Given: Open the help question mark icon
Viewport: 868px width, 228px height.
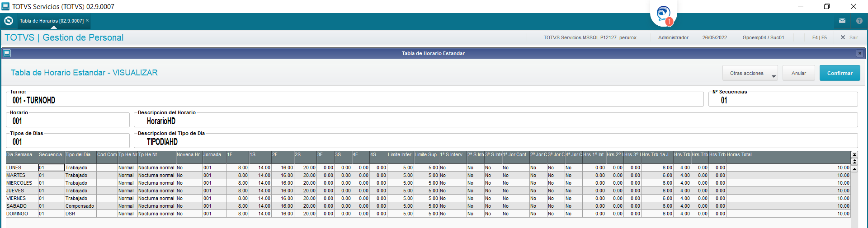Looking at the screenshot, I should coord(859,21).
